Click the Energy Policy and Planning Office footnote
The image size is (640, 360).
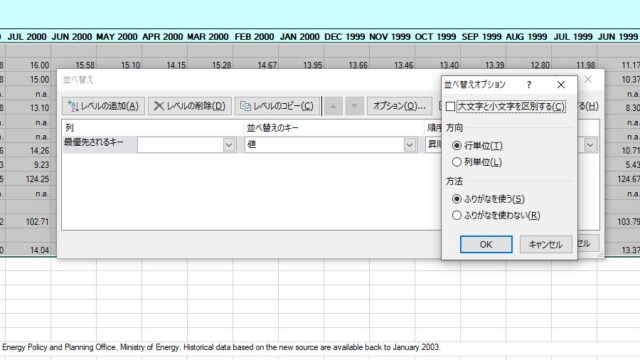point(221,347)
